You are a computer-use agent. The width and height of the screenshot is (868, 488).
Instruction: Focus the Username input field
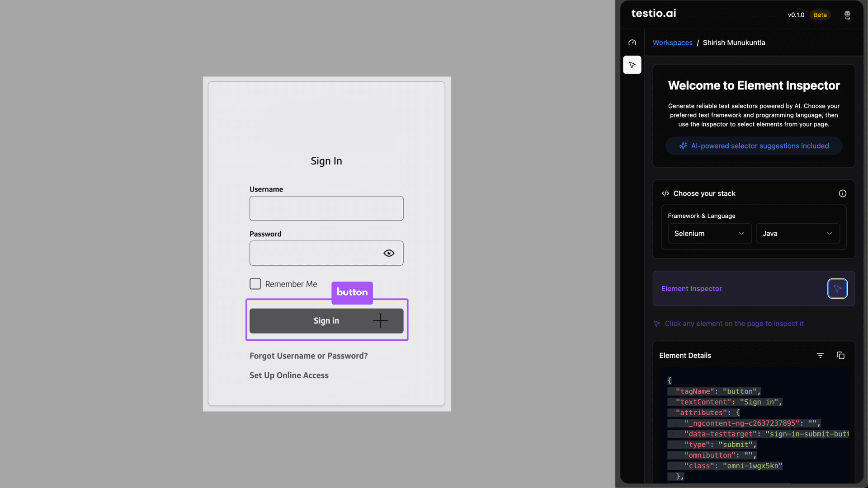tap(326, 208)
